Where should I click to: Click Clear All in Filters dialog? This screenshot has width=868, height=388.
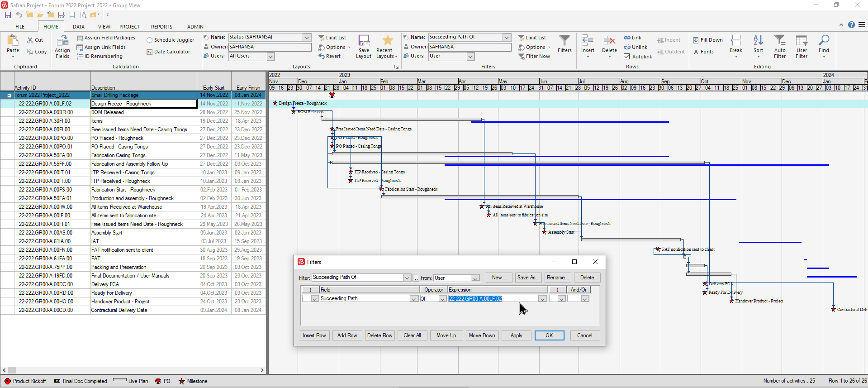[x=412, y=335]
